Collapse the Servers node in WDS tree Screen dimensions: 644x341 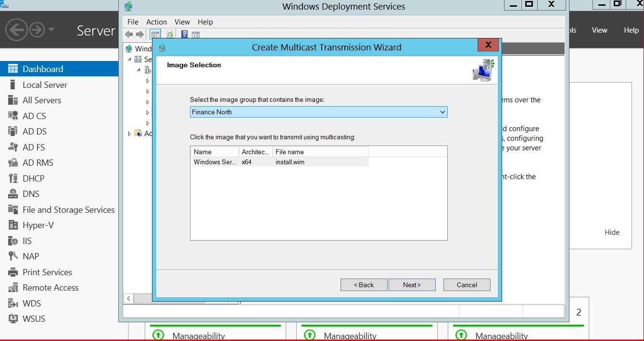coord(129,60)
